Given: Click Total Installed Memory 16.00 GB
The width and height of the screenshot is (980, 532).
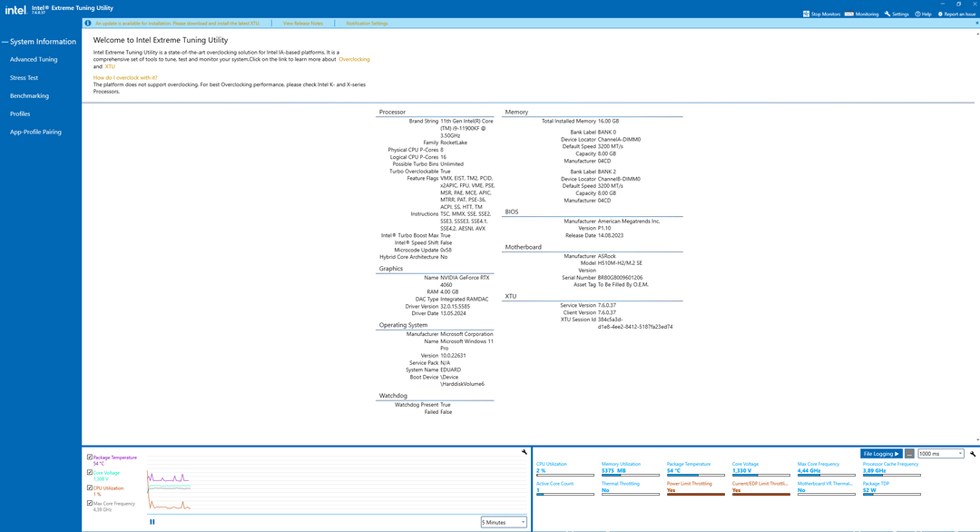Looking at the screenshot, I should (x=580, y=121).
